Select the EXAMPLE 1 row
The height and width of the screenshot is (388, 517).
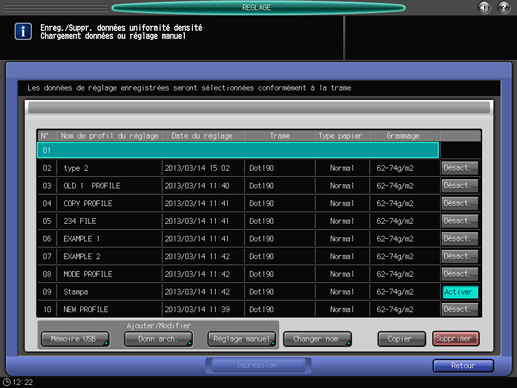tap(238, 239)
